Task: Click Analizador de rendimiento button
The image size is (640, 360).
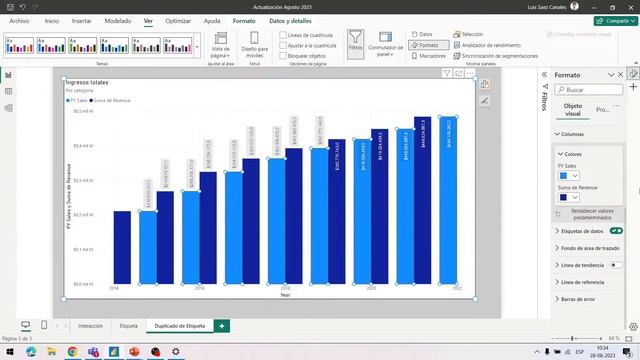Action: click(x=487, y=45)
